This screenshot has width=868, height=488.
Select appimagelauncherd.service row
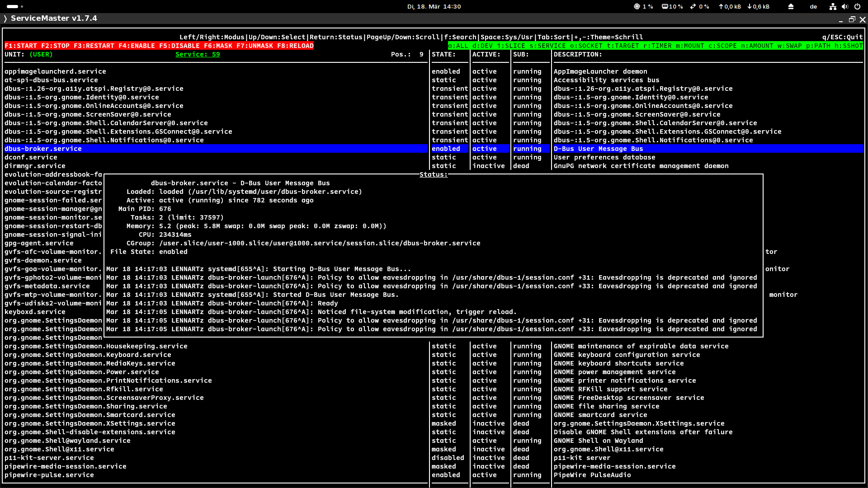point(434,71)
